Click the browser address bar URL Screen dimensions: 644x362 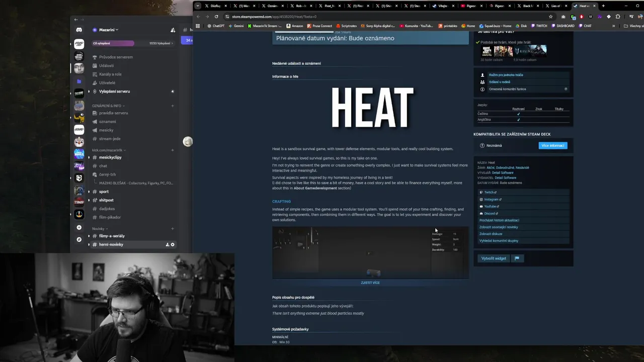tap(274, 17)
